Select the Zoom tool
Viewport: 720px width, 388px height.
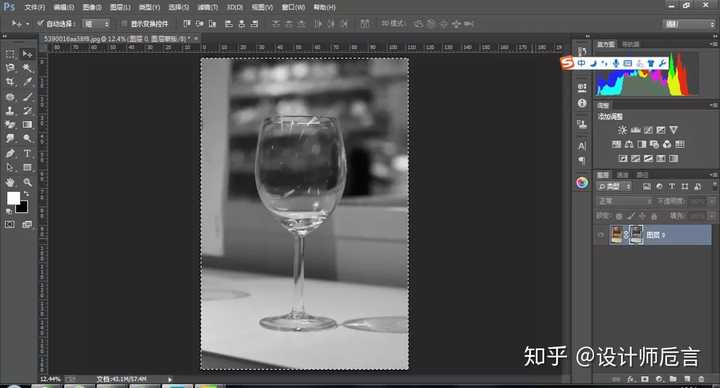point(27,182)
